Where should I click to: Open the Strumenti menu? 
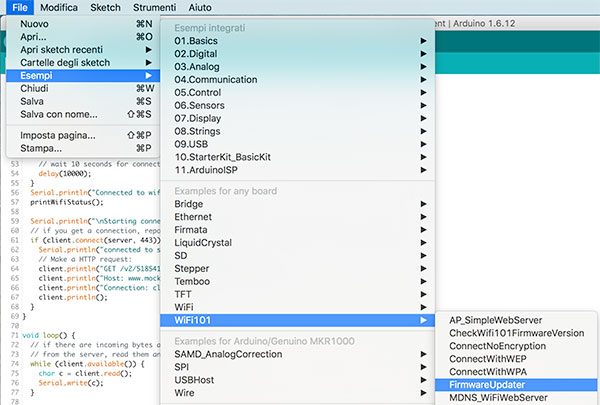(x=157, y=7)
